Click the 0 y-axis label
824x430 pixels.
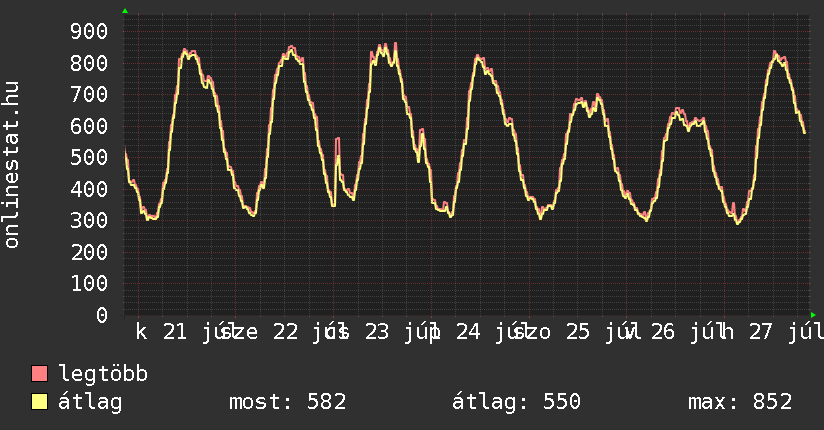coord(102,315)
